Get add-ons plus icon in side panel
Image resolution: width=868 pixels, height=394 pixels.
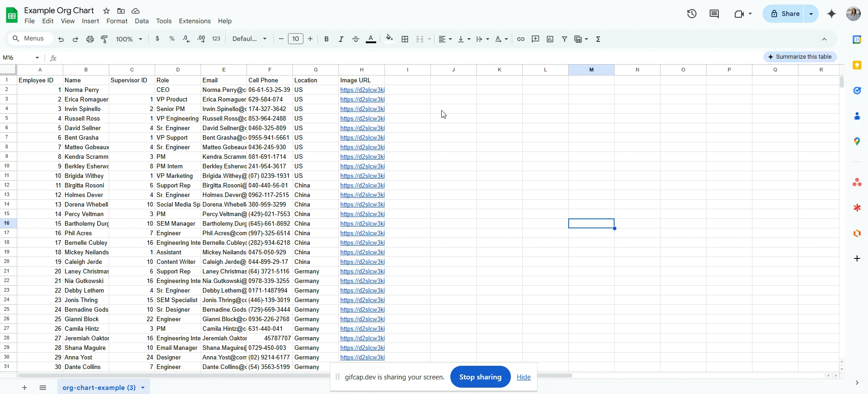click(857, 258)
